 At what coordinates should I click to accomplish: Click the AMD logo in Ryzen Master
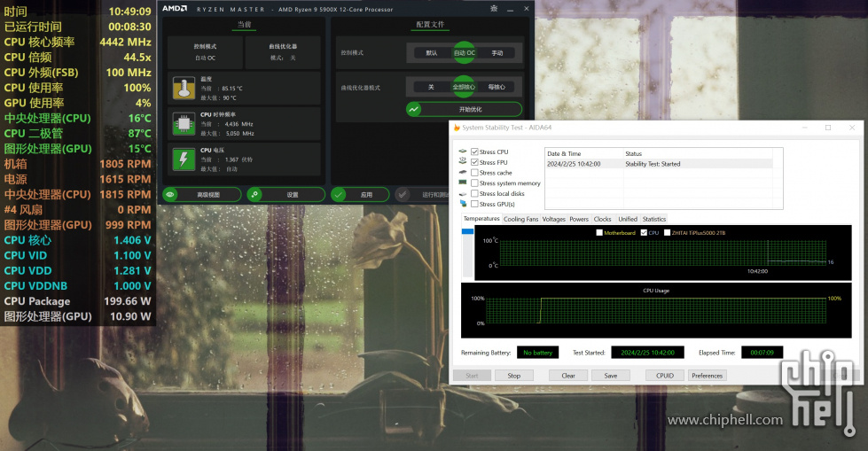coord(175,9)
